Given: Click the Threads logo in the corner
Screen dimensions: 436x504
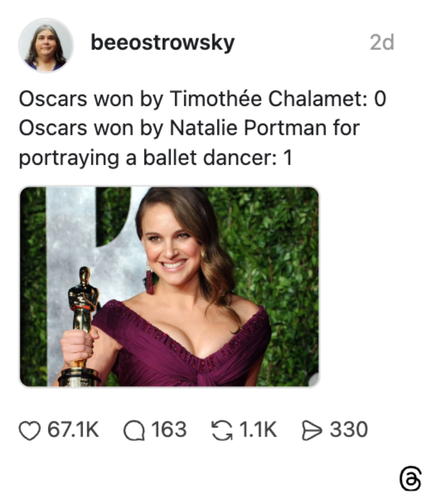Looking at the screenshot, I should tap(411, 478).
